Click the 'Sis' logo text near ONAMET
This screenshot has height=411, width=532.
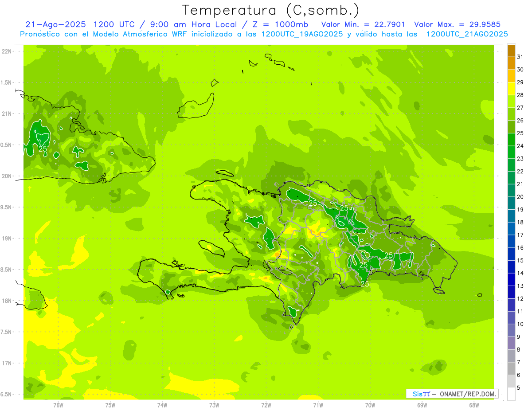pyautogui.click(x=419, y=394)
